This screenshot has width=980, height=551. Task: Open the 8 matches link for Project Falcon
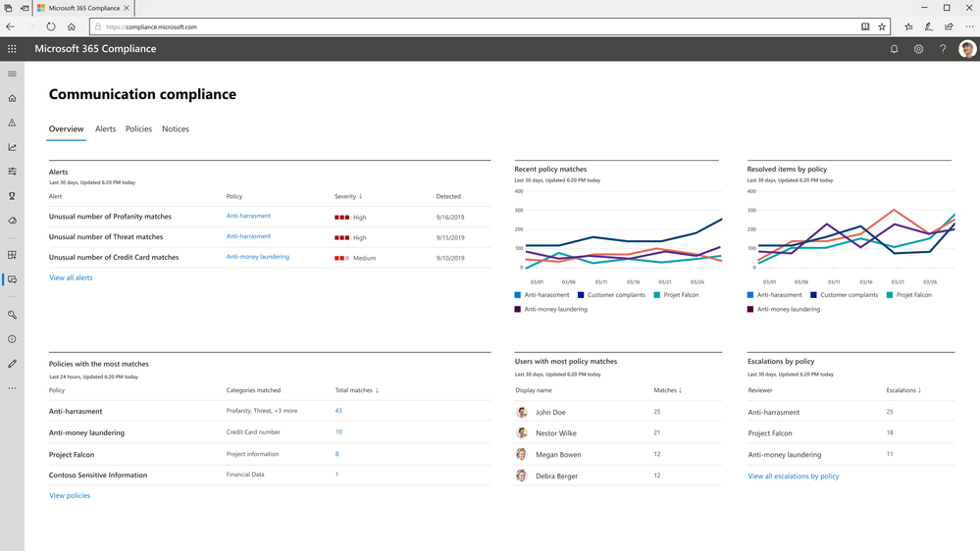(x=336, y=454)
